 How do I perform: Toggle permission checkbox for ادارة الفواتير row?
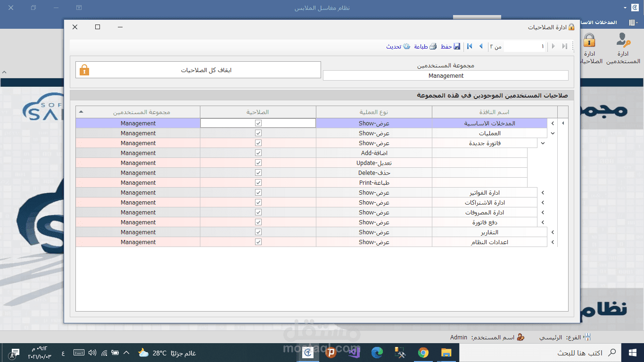(258, 192)
